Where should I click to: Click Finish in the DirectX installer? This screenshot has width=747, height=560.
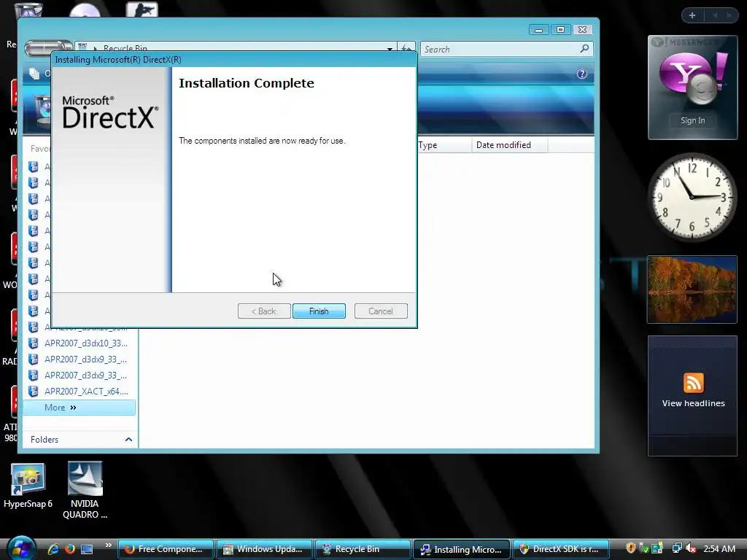[x=319, y=311]
